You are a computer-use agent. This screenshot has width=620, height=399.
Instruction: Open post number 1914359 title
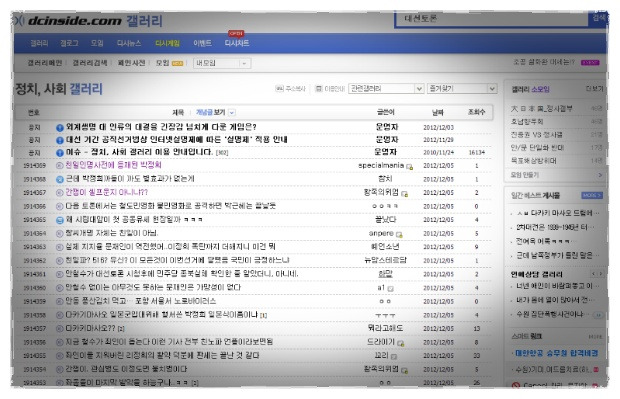tap(141, 301)
